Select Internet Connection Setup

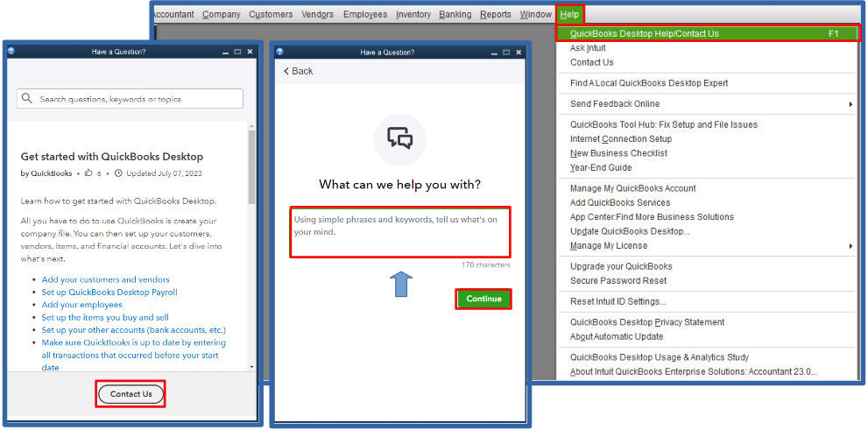coord(621,139)
